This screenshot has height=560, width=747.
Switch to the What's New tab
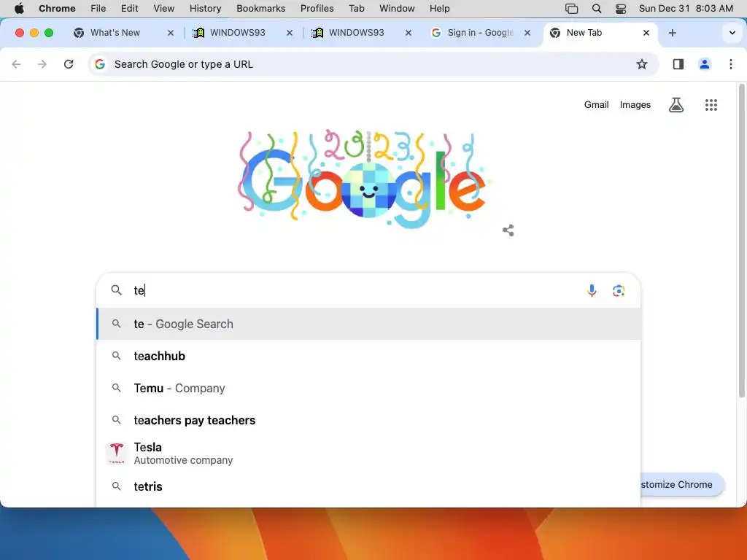point(115,33)
